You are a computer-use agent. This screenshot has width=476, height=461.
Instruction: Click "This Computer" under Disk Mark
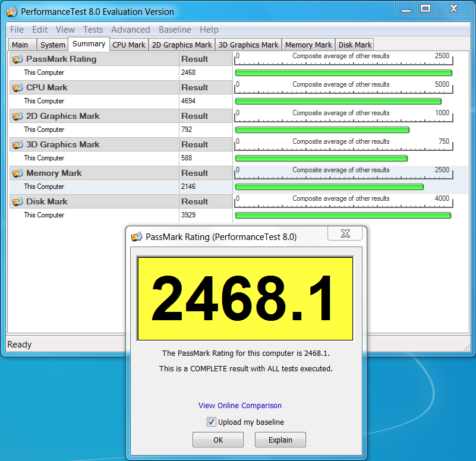(44, 215)
